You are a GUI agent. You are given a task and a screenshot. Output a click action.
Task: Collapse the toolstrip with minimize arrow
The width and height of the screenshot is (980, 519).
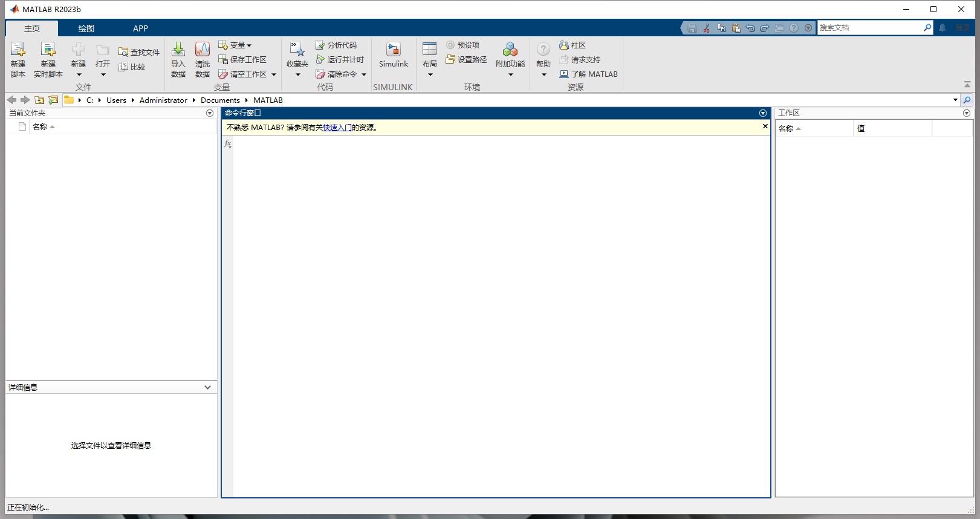(x=967, y=85)
